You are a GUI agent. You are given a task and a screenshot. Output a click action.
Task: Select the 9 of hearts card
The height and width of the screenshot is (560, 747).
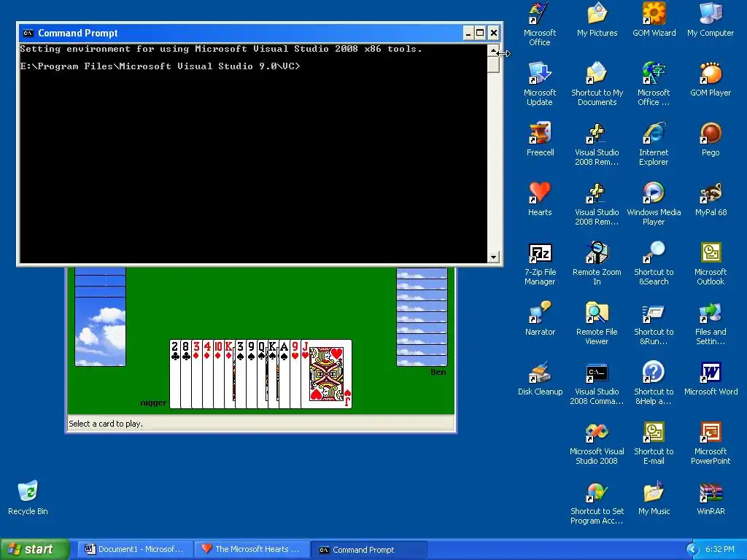295,374
